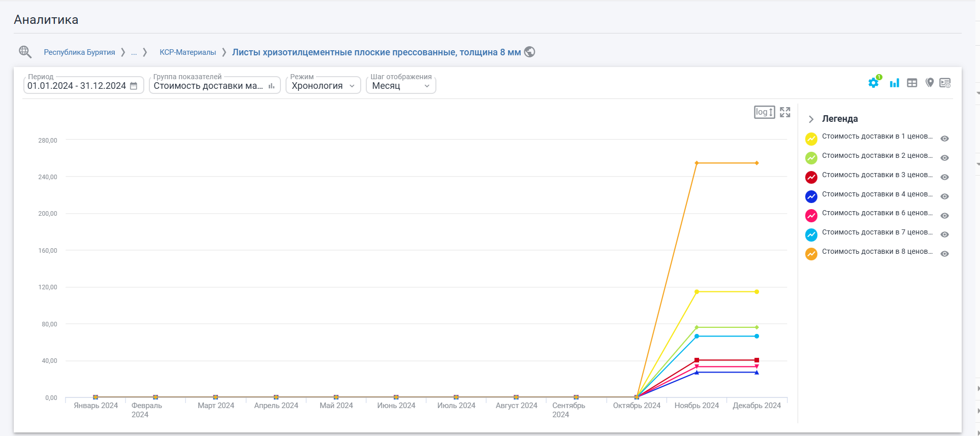Click legend label Стоимость доставки в 4 ценов…
The width and height of the screenshot is (980, 436).
pyautogui.click(x=877, y=194)
